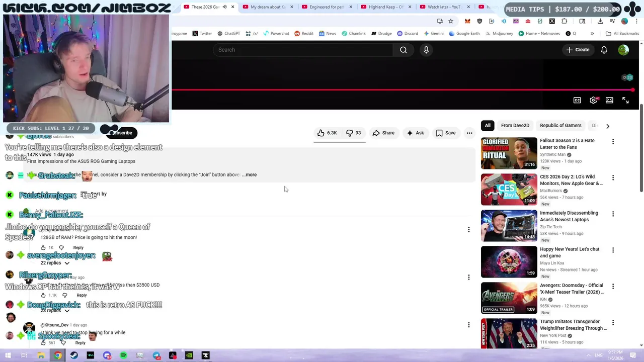Image resolution: width=644 pixels, height=362 pixels.
Task: Open options for '128GB of RAM' comment
Action: click(x=469, y=230)
